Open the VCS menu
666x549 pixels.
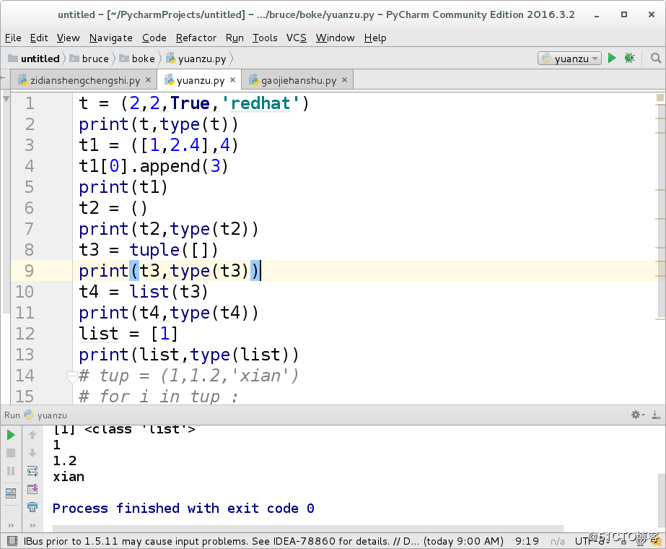click(x=296, y=38)
